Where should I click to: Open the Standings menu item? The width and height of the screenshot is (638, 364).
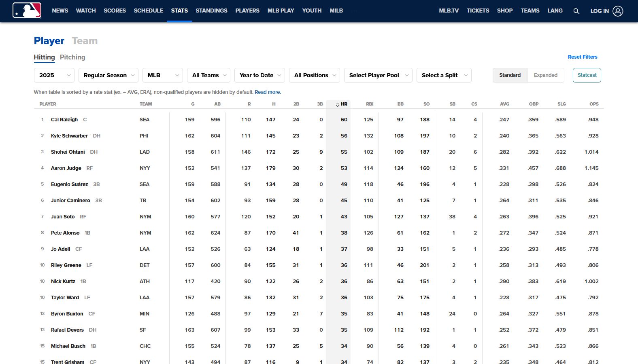211,11
